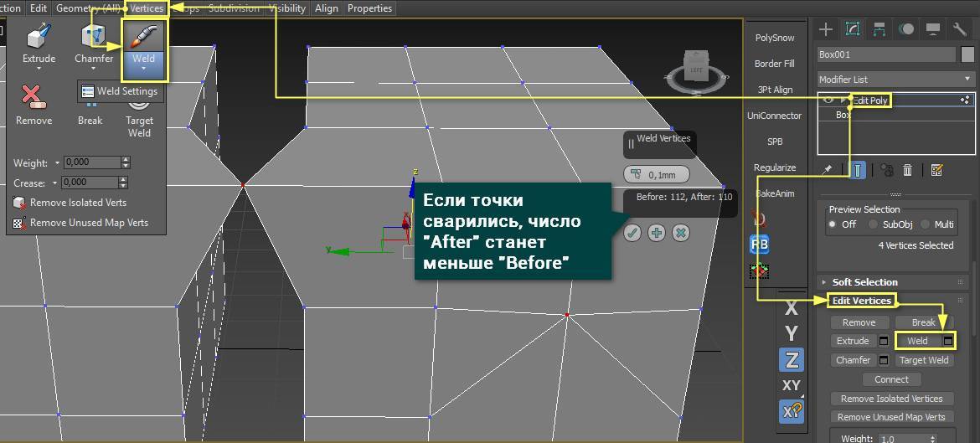The width and height of the screenshot is (980, 443).
Task: Toggle the eye icon for Edit Poly
Action: point(828,100)
